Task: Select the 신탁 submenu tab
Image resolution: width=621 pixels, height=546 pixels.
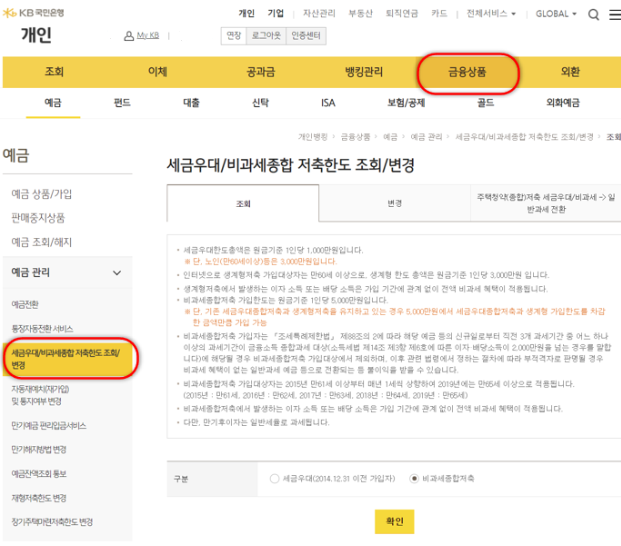Action: point(261,103)
